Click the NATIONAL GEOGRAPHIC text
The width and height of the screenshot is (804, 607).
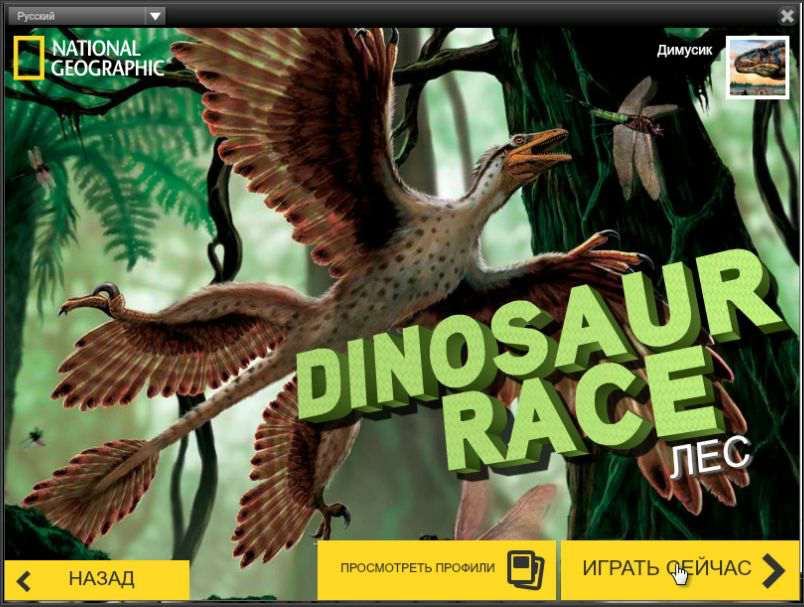point(108,58)
